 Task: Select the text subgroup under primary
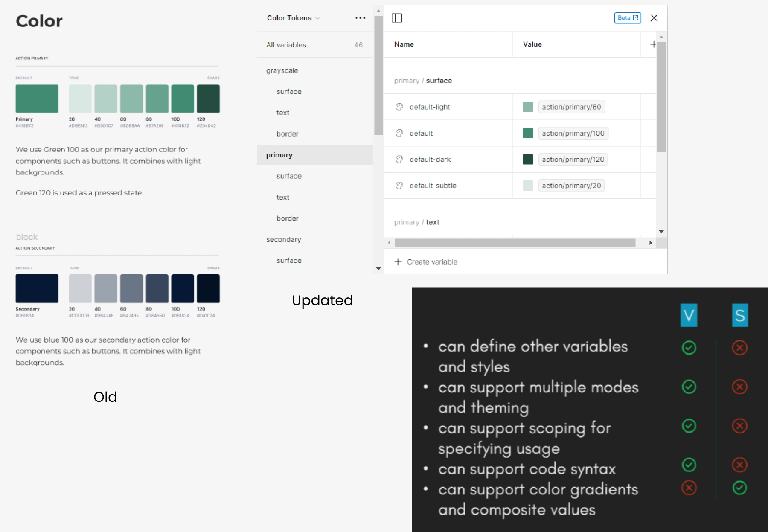pos(282,197)
